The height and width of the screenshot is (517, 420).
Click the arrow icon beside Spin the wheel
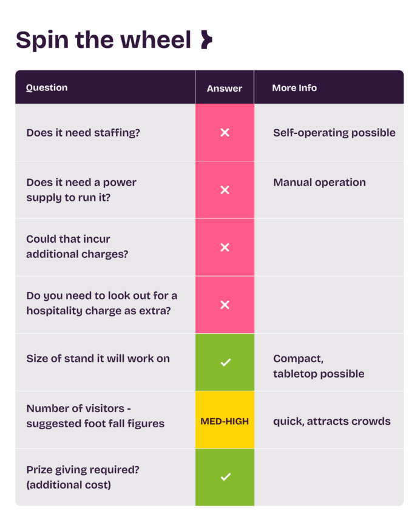(206, 41)
